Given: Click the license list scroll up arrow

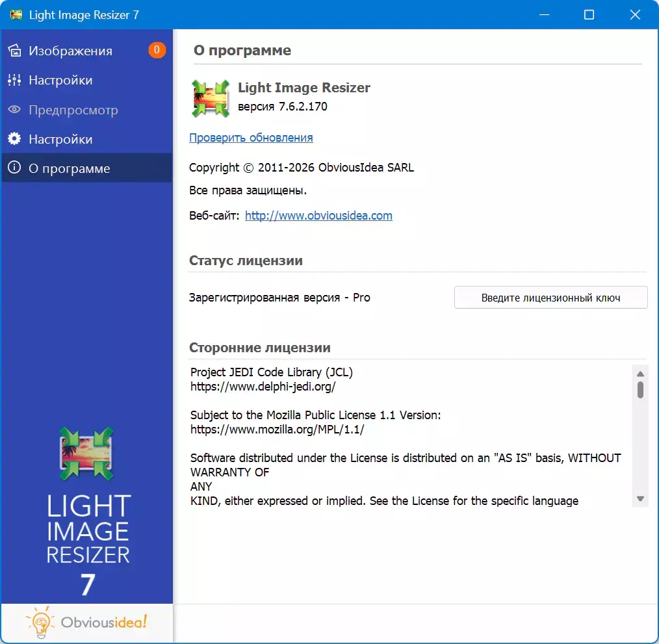Looking at the screenshot, I should coord(640,374).
